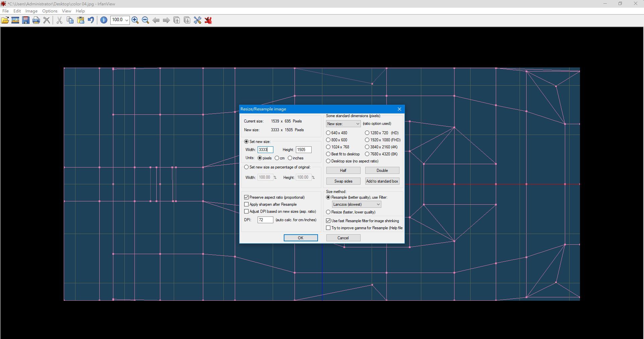Screen dimensions: 644x339
Task: Select the inches units radio button
Action: click(290, 158)
